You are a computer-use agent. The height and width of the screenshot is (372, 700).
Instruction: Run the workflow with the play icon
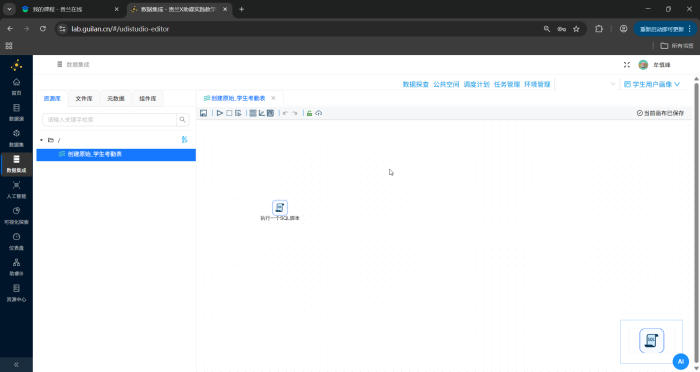click(x=220, y=113)
